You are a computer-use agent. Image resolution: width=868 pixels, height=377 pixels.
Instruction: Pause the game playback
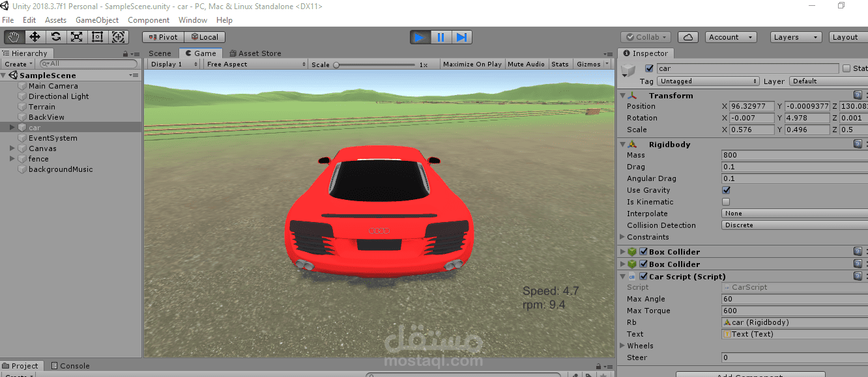(441, 37)
